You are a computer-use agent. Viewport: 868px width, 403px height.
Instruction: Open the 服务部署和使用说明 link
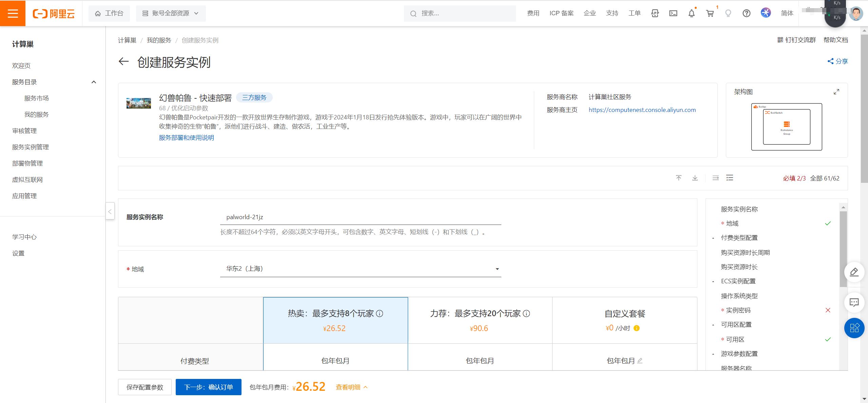tap(187, 138)
